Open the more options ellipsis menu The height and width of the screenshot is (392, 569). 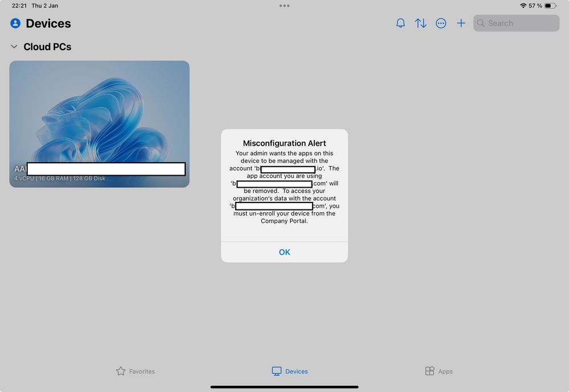pos(441,23)
